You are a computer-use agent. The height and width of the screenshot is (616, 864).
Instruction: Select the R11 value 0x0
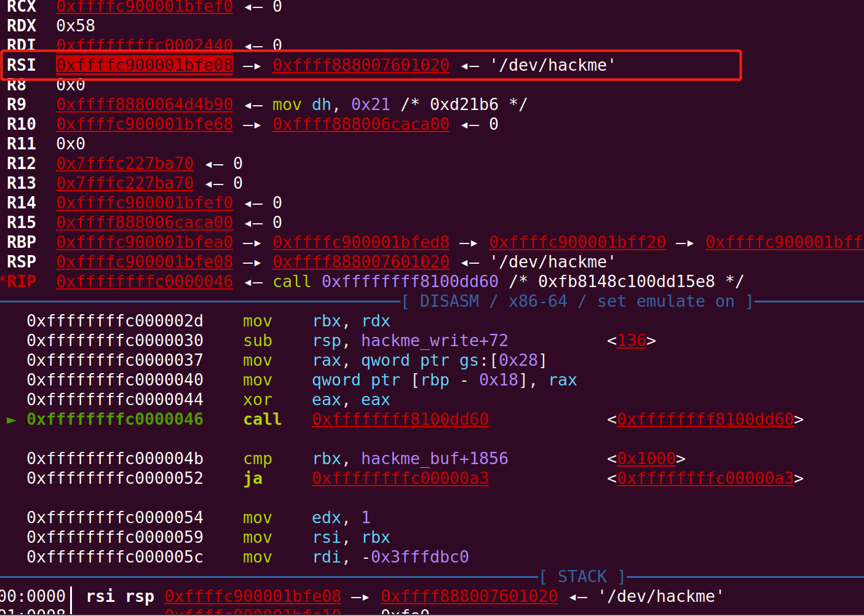(x=71, y=144)
